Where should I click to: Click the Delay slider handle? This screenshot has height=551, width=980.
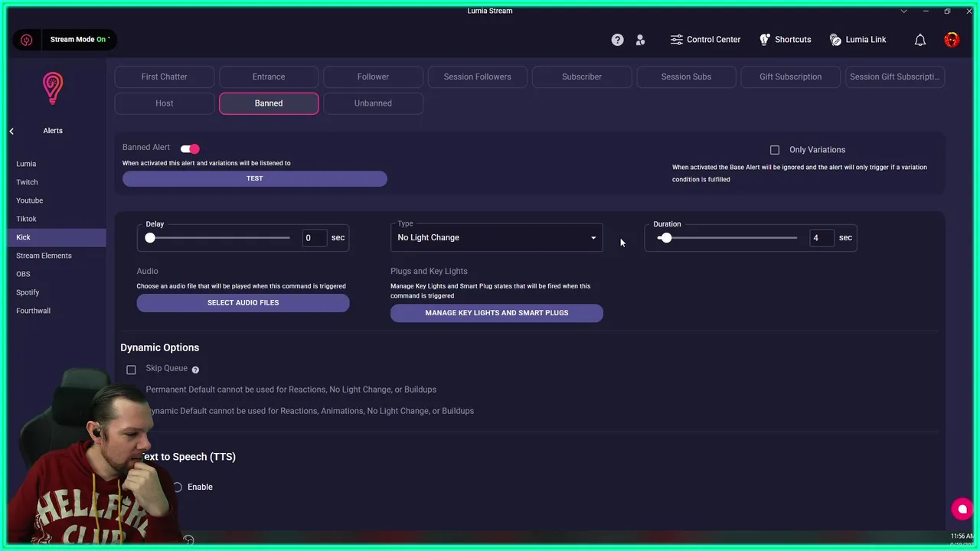tap(150, 238)
